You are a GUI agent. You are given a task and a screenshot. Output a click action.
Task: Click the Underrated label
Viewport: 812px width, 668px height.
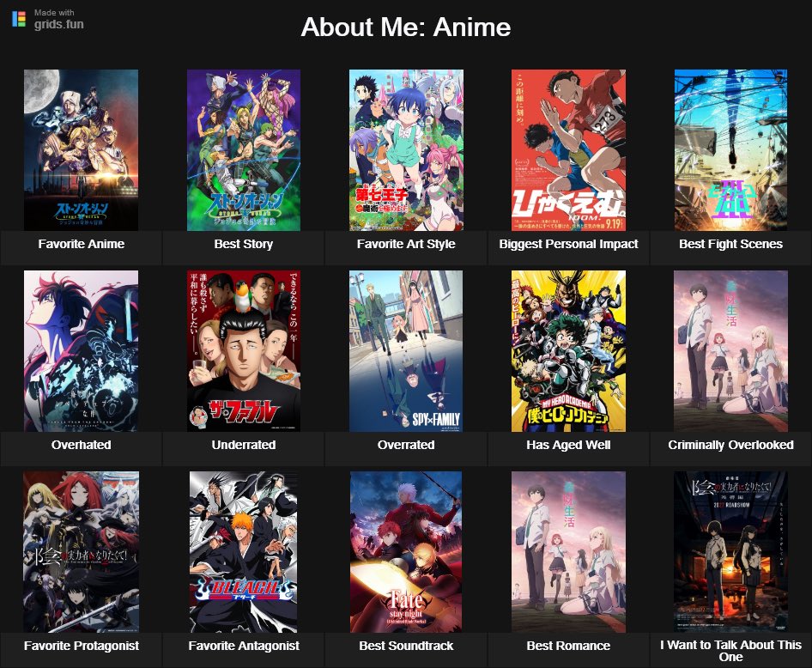point(244,445)
